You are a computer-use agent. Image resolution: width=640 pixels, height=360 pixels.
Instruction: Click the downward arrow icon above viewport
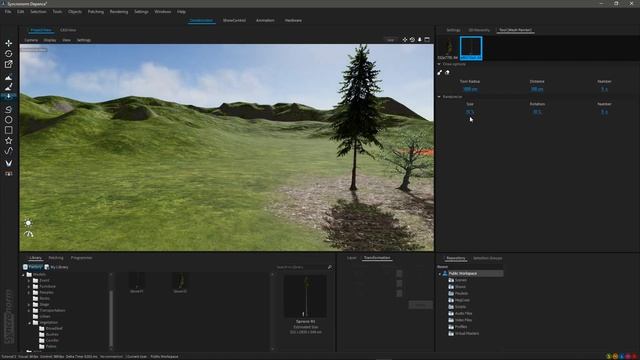pyautogui.click(x=420, y=40)
